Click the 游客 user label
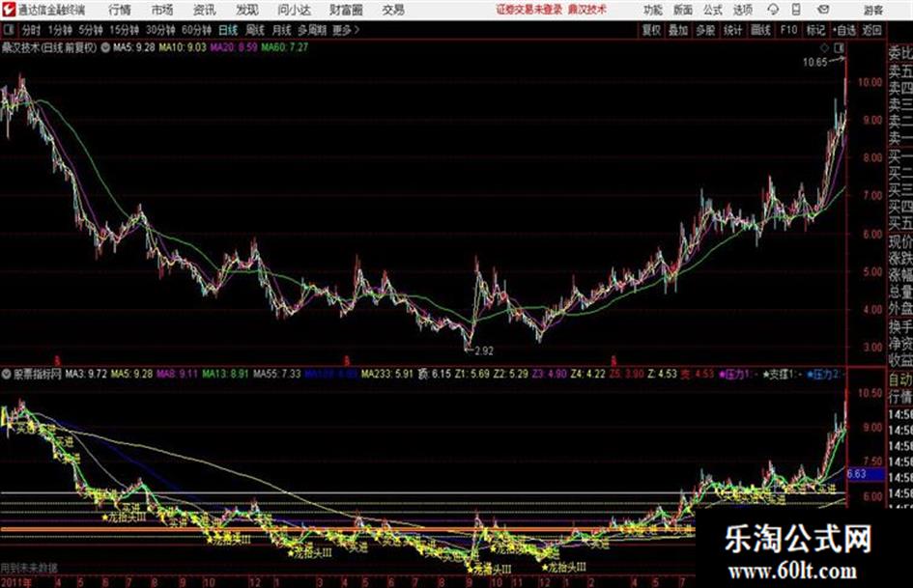 click(872, 10)
